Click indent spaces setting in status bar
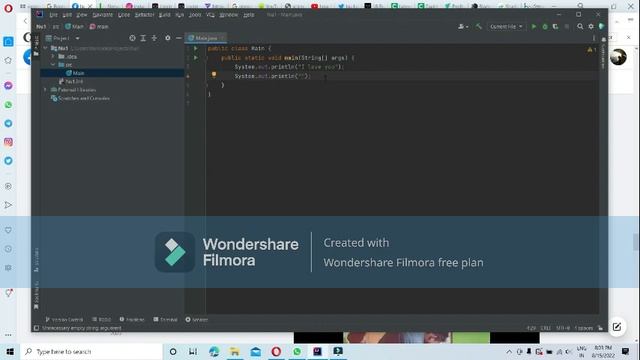The image size is (640, 360). [x=584, y=328]
